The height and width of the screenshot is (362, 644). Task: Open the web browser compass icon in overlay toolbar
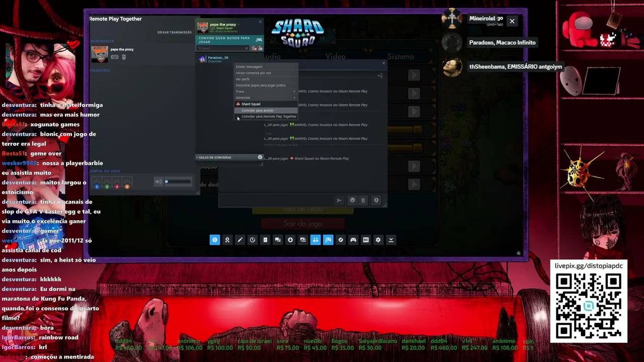[341, 240]
